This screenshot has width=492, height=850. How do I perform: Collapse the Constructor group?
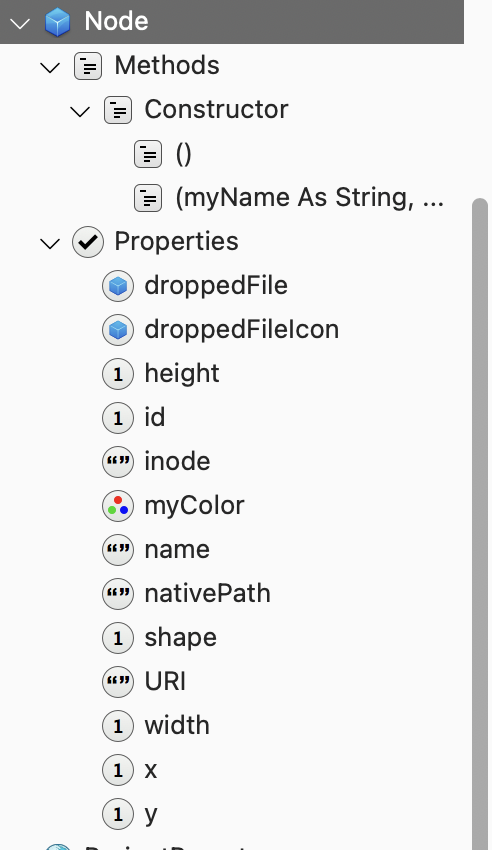pos(80,112)
